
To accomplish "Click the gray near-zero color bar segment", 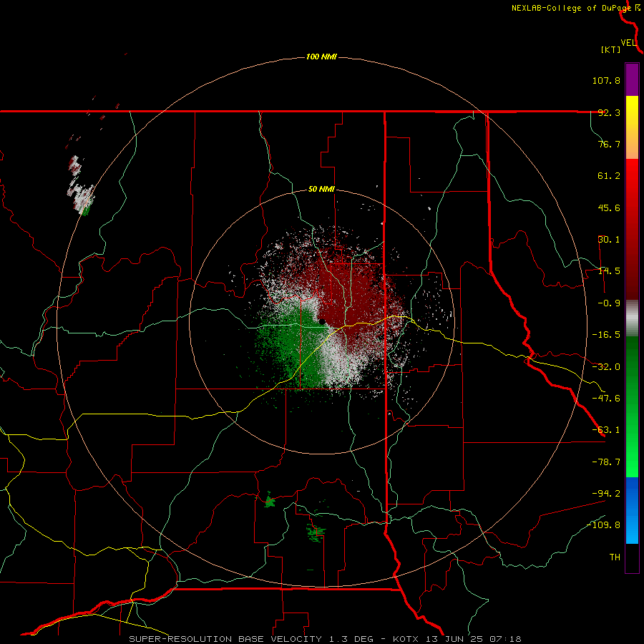I will click(632, 318).
